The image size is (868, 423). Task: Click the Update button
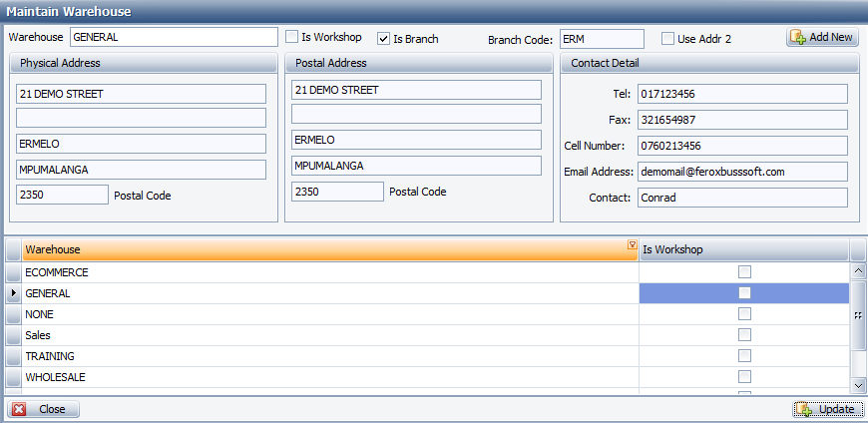[x=828, y=409]
